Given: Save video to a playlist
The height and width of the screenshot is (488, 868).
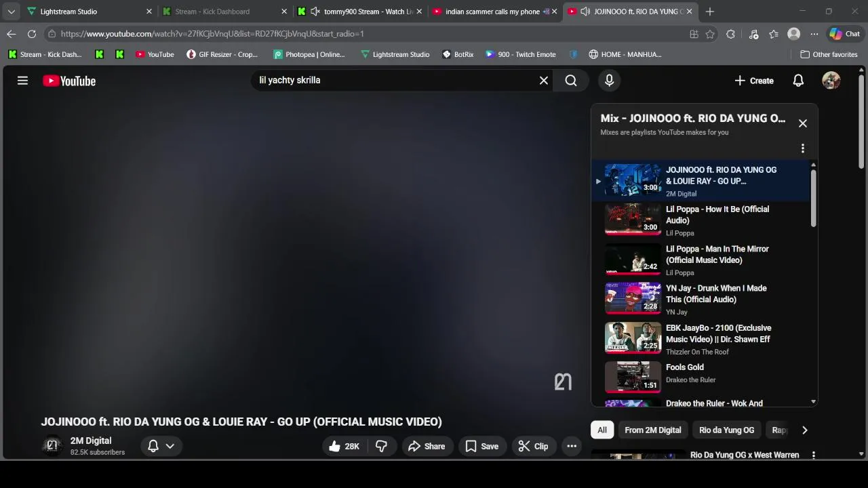Looking at the screenshot, I should 481,446.
